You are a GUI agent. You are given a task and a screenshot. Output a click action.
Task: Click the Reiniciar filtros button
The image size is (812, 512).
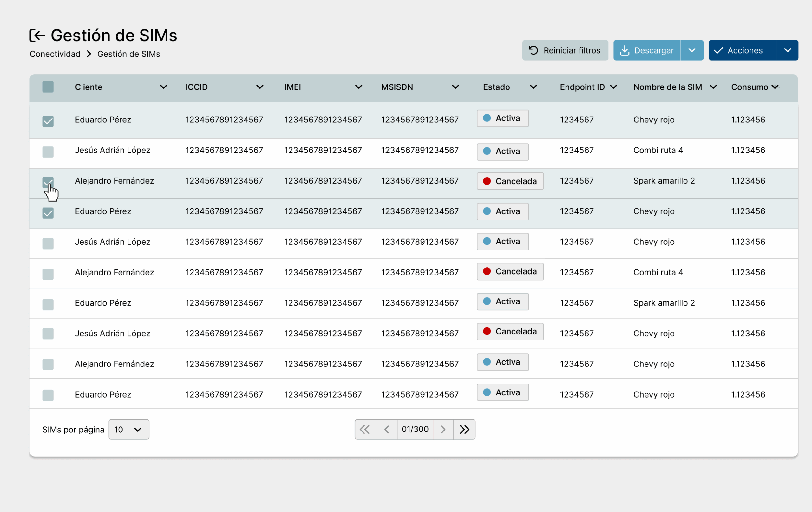coord(565,50)
